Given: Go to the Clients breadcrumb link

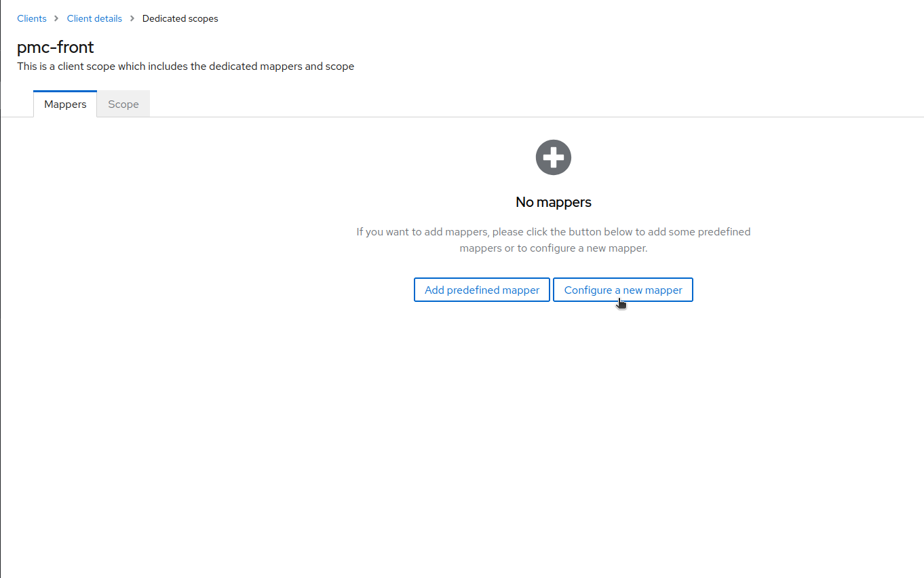Looking at the screenshot, I should click(x=32, y=19).
